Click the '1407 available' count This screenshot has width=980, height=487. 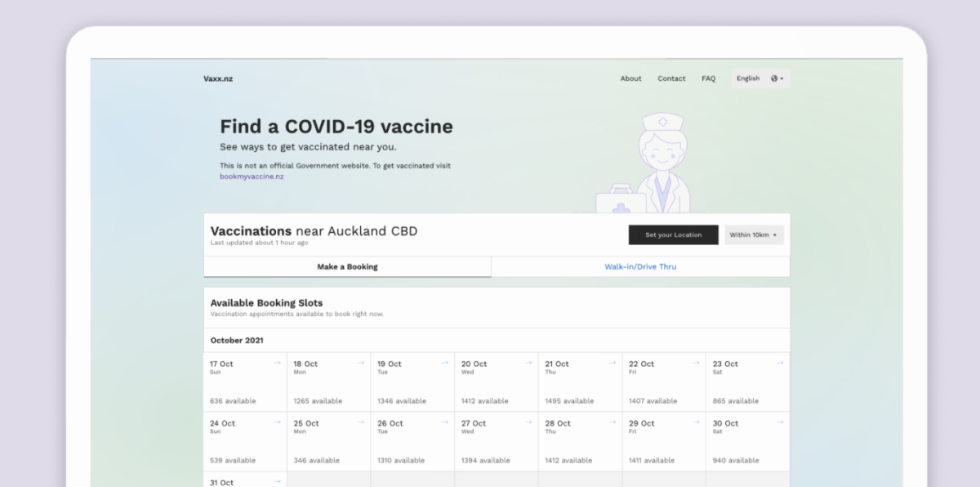(653, 401)
